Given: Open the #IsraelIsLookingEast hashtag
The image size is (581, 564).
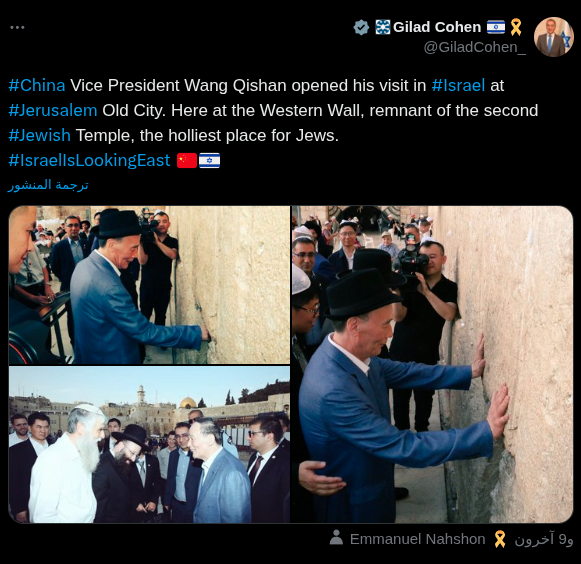Looking at the screenshot, I should 89,160.
